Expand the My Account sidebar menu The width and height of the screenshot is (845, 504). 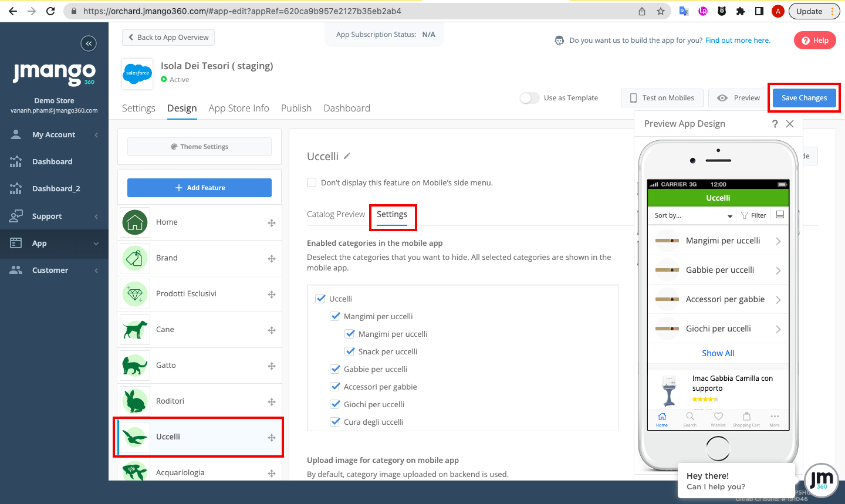click(54, 135)
